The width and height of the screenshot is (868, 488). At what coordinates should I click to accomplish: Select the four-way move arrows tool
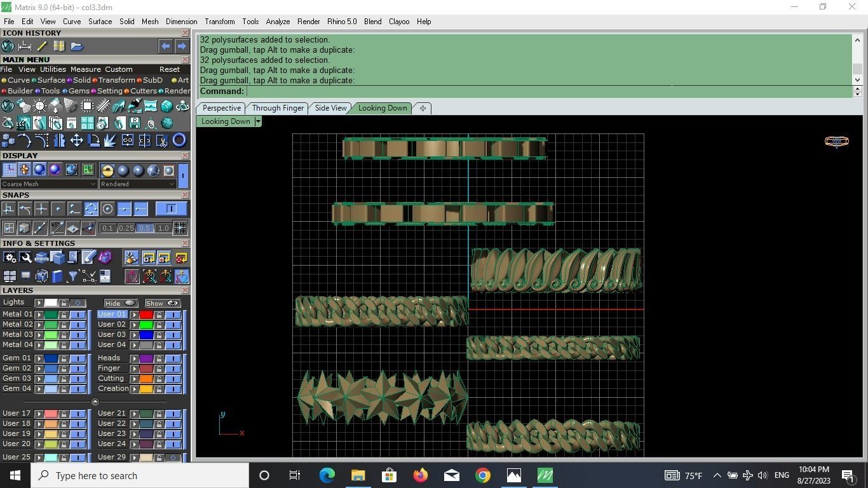coord(76,140)
